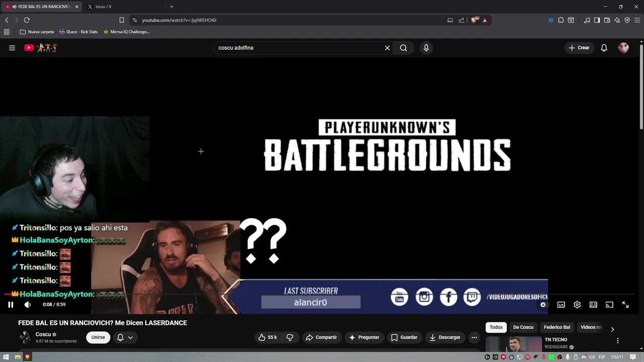The image size is (644, 362).
Task: Select the De Coscu filter chip
Action: [523, 327]
